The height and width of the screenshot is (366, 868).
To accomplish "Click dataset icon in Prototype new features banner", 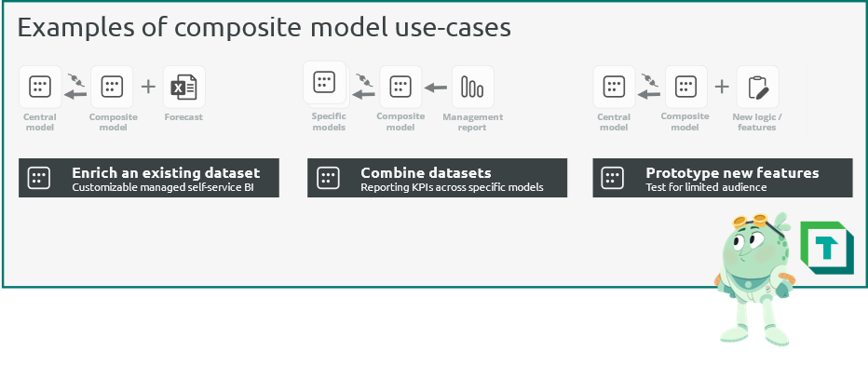I will (612, 178).
